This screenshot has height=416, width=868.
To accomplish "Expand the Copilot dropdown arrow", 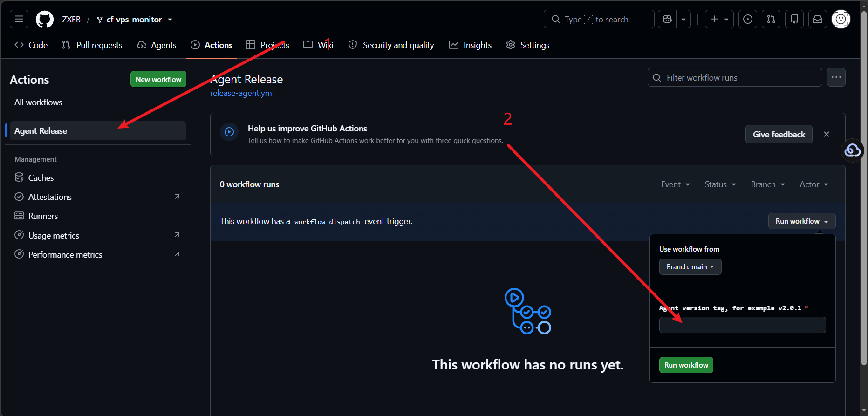I will 683,19.
